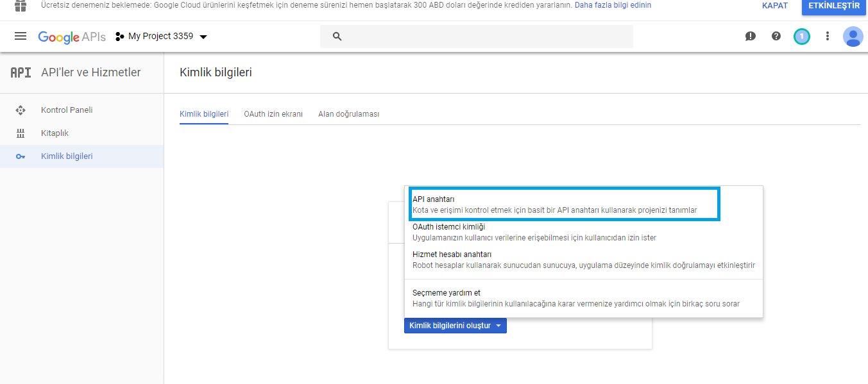The image size is (868, 384).
Task: Click the API icon in sidebar header
Action: tap(21, 72)
